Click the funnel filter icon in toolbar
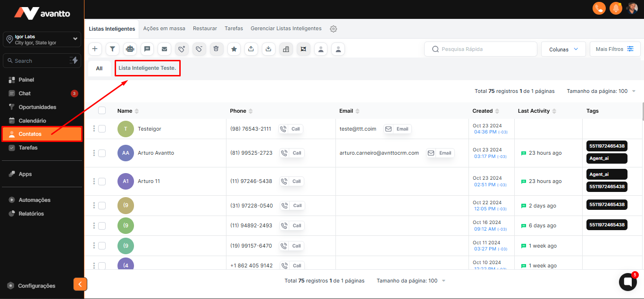This screenshot has height=299, width=644. [x=112, y=49]
